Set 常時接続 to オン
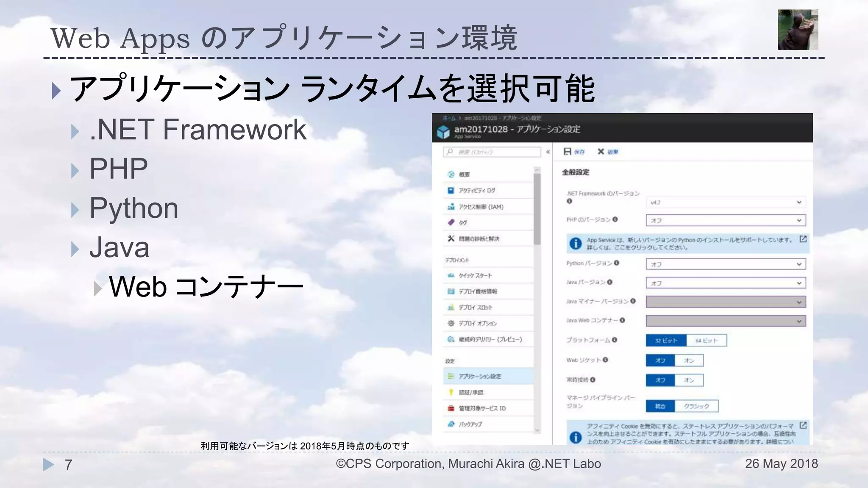This screenshot has height=488, width=868. coord(689,380)
